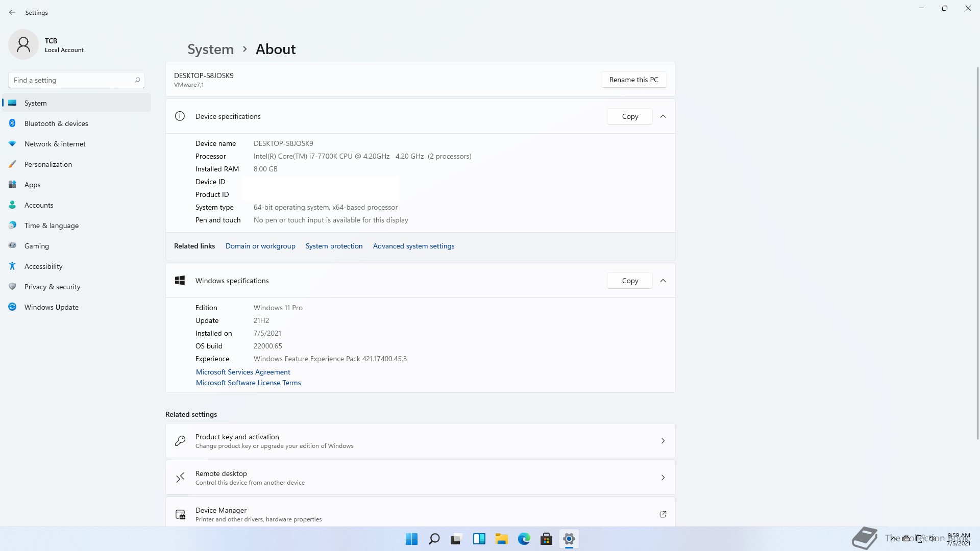Click the Processor value Intel Core i7-7700K
980x551 pixels.
tap(362, 156)
